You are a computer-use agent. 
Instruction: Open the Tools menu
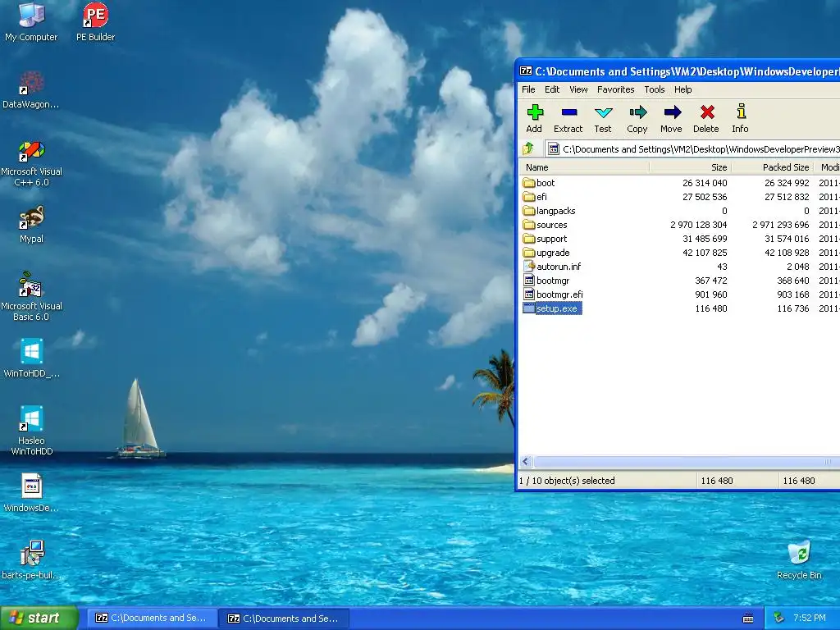(x=654, y=89)
